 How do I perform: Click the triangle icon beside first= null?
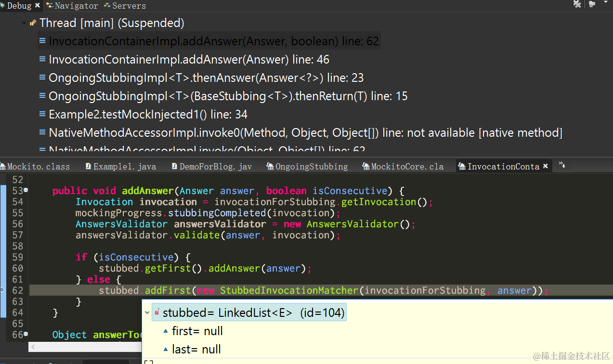(x=166, y=331)
